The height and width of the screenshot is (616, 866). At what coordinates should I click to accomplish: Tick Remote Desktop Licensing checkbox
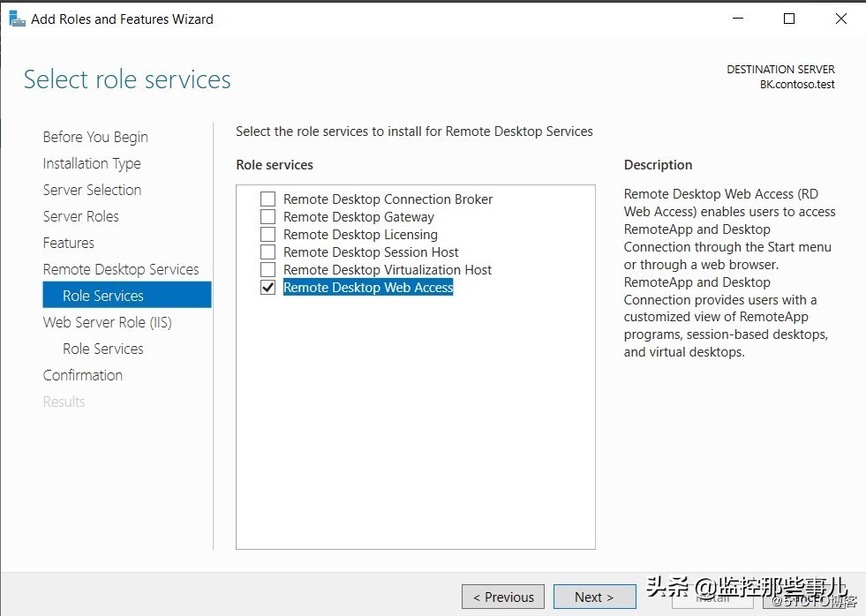click(x=268, y=235)
